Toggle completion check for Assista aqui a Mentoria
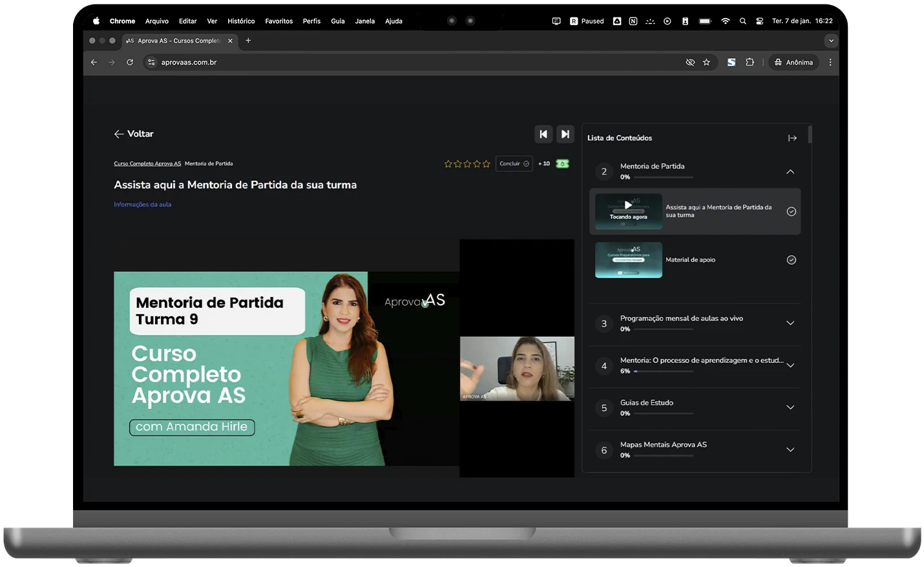The image size is (924, 567). click(791, 212)
